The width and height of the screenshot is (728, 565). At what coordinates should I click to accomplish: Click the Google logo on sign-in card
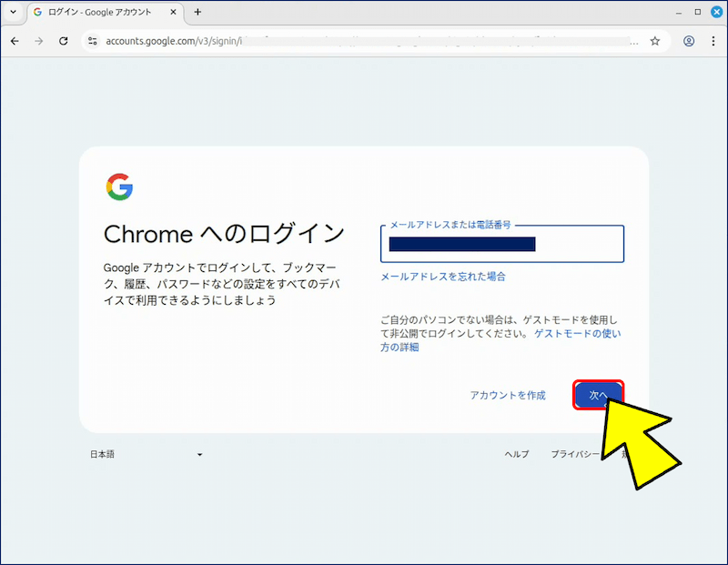click(x=119, y=187)
